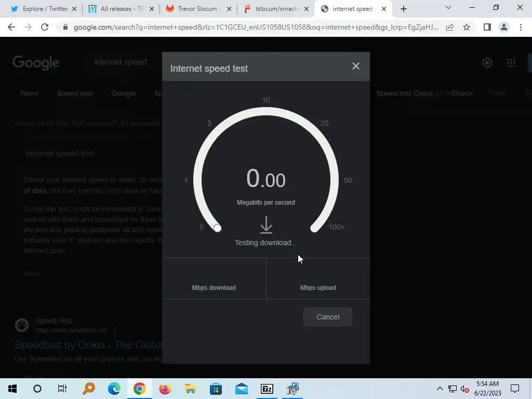
Task: Open the Chrome profile menu
Action: pyautogui.click(x=504, y=27)
